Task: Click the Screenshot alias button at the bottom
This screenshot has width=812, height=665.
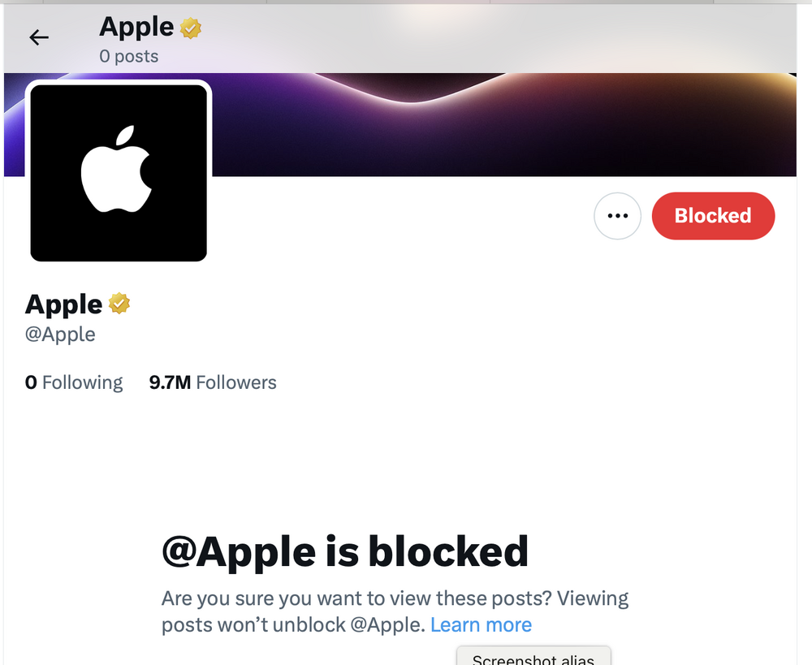Action: pyautogui.click(x=533, y=658)
